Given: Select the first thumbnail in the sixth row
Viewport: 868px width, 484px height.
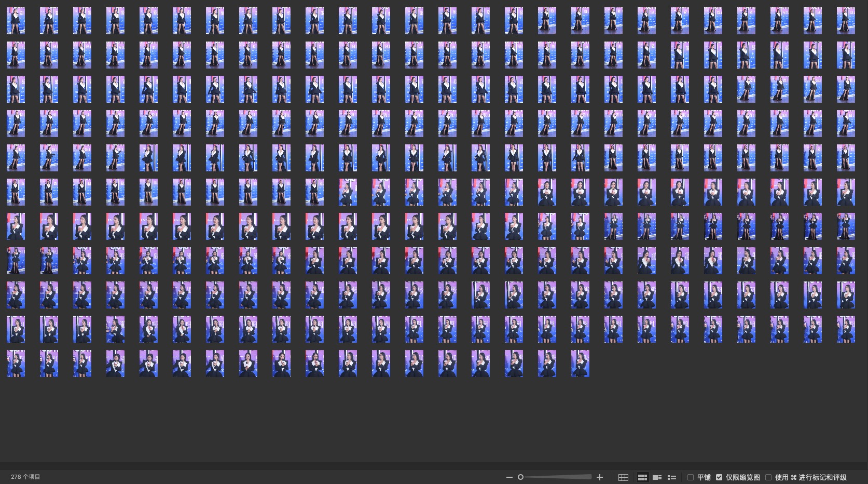Looking at the screenshot, I should point(16,192).
